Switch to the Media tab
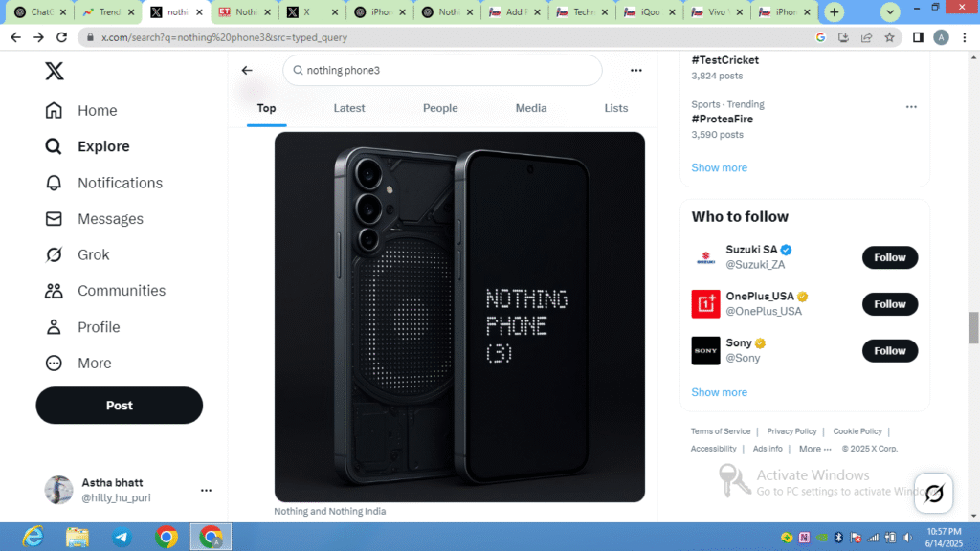Viewport: 980px width, 551px height. click(x=531, y=108)
